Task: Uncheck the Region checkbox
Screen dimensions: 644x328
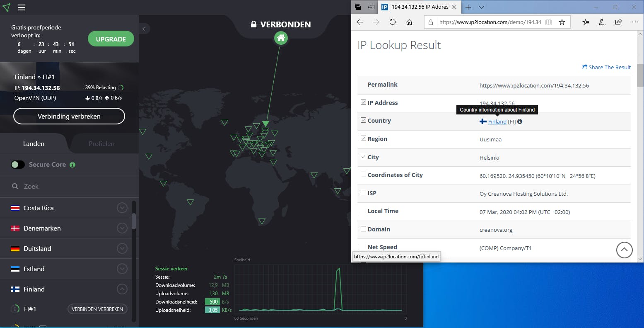Action: point(363,138)
